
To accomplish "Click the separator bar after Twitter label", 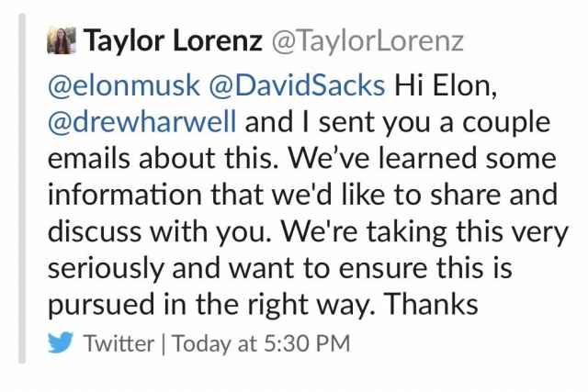I will click(164, 344).
